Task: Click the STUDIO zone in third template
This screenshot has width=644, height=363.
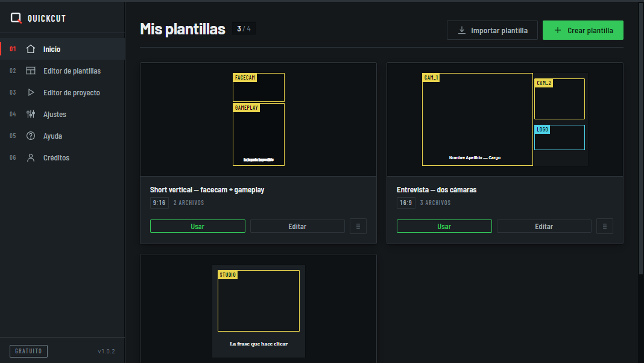Action: click(259, 301)
